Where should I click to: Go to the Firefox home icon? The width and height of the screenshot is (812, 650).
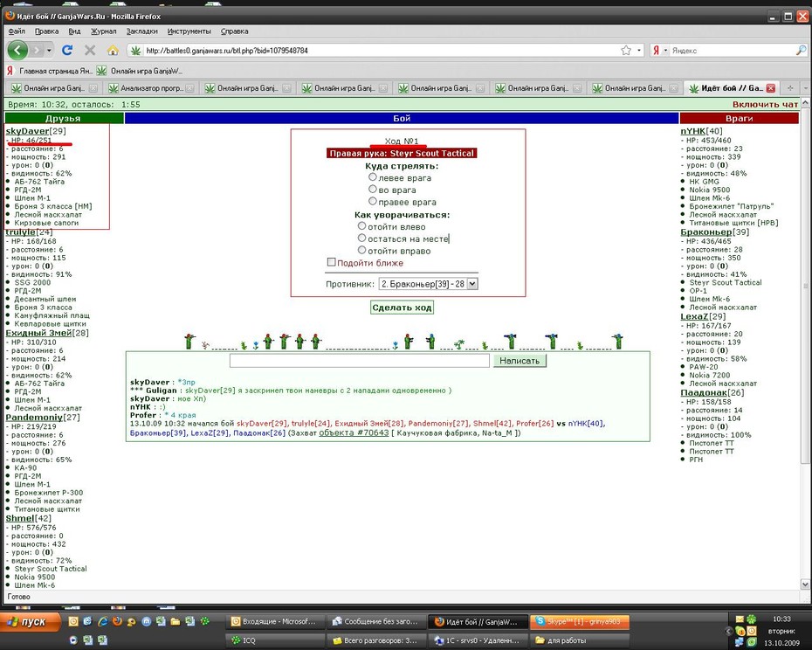coord(113,51)
